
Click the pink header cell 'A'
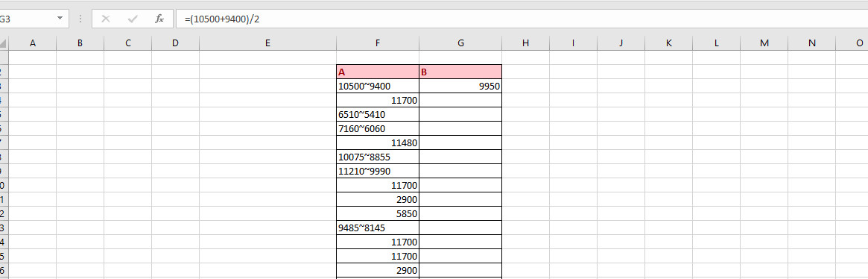(x=378, y=72)
